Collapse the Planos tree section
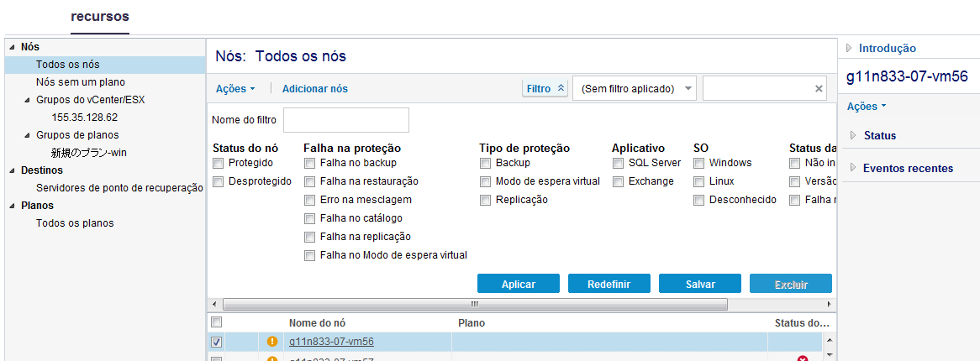980x361 pixels. pos(13,206)
